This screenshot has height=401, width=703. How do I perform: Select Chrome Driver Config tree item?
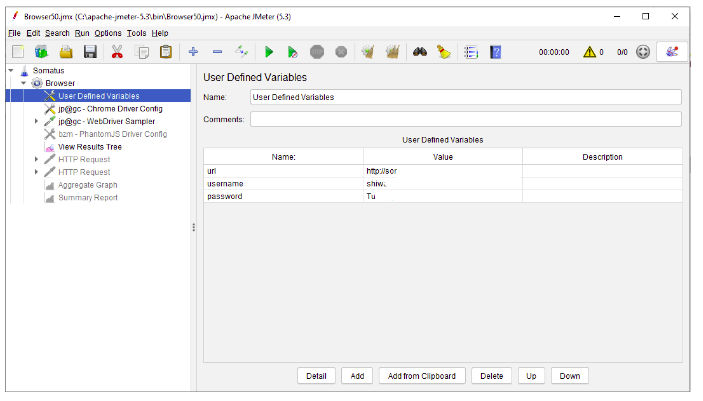[110, 109]
